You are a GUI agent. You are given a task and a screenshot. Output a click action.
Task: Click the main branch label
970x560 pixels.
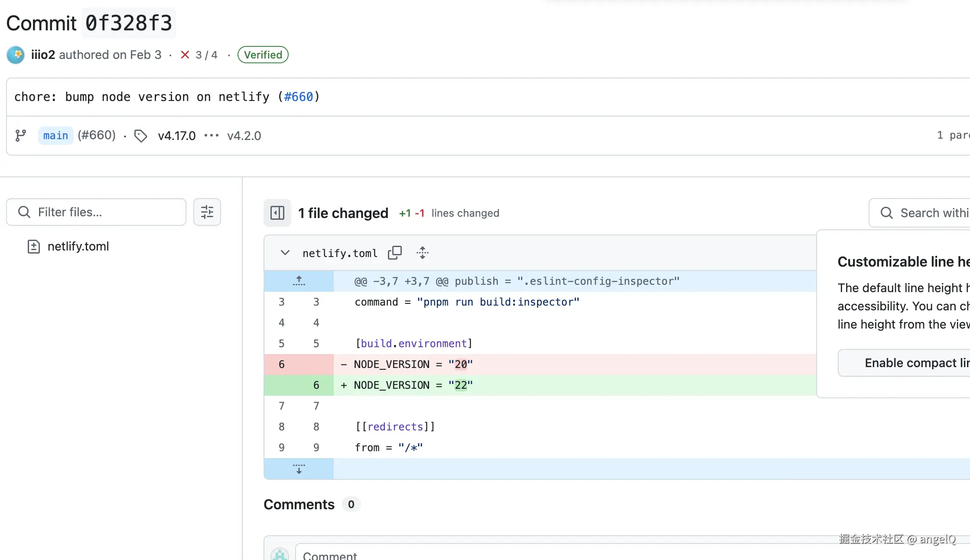tap(55, 136)
